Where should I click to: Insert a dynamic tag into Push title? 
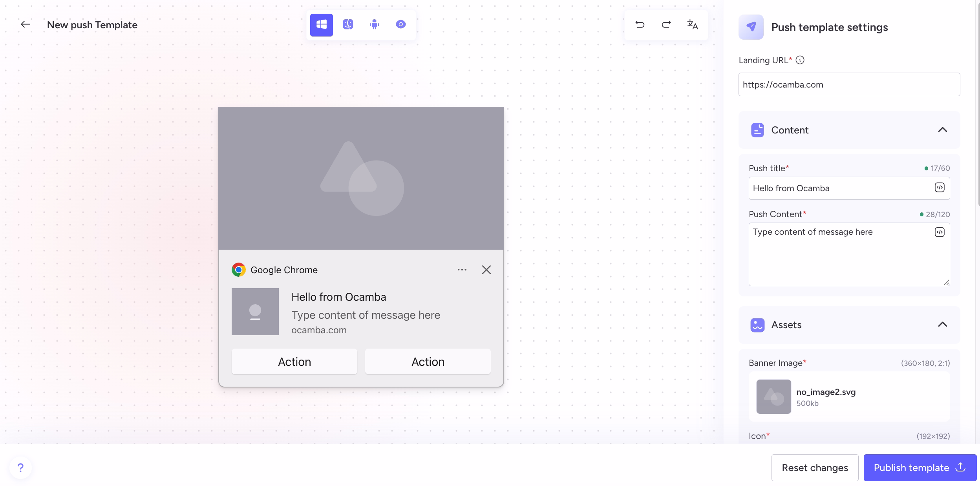tap(939, 188)
